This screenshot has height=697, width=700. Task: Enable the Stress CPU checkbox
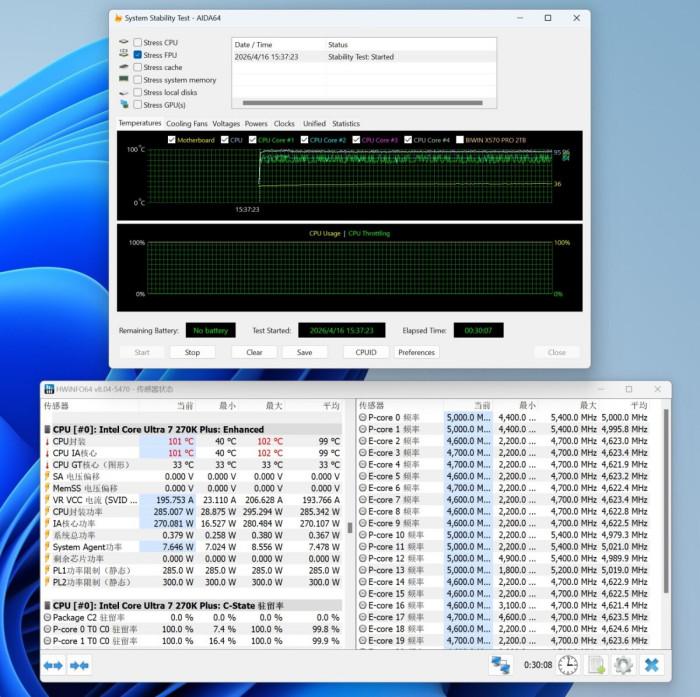click(x=138, y=43)
